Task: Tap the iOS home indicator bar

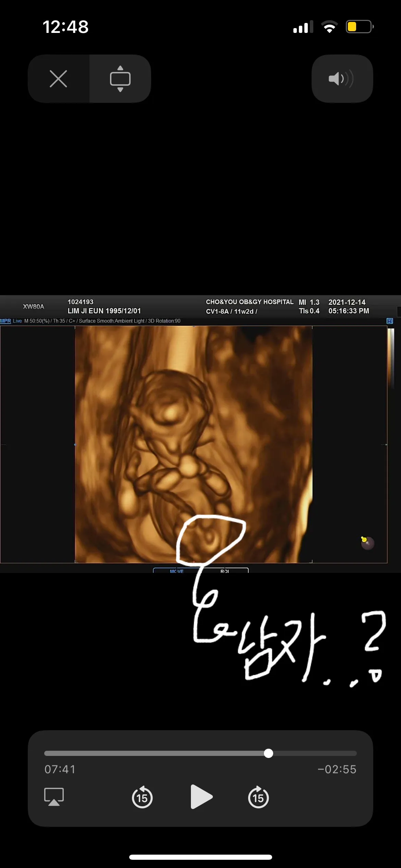Action: pos(200,857)
